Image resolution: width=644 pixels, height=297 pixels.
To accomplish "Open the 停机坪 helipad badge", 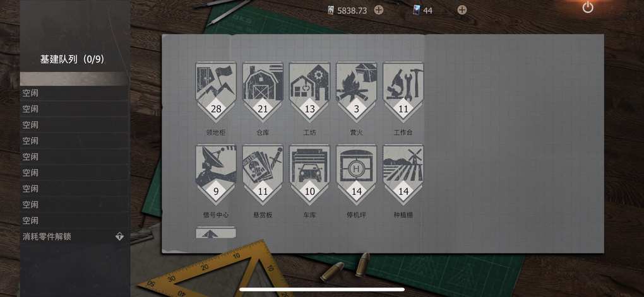I will click(x=356, y=174).
